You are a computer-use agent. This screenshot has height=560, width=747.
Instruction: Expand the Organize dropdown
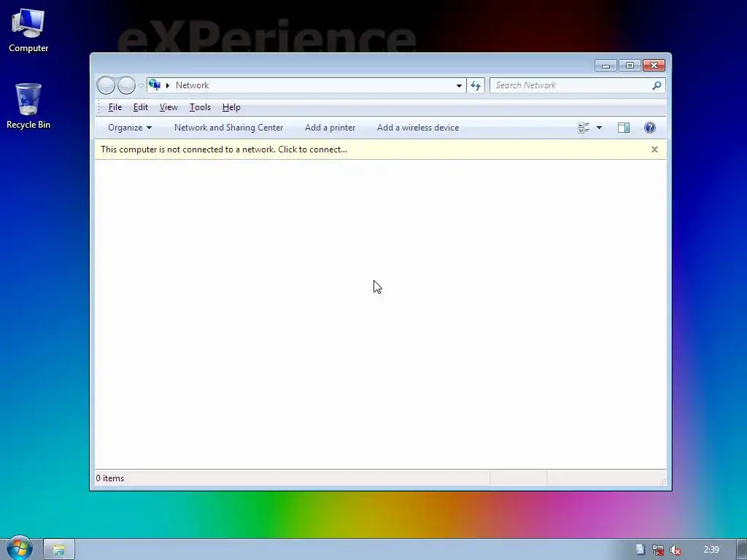pyautogui.click(x=130, y=128)
